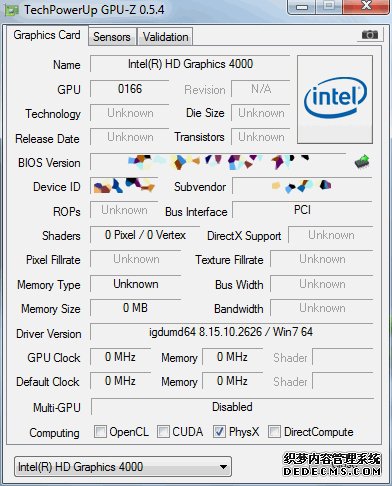Click the Memory Size 0 MB field
392x486 pixels.
(135, 308)
